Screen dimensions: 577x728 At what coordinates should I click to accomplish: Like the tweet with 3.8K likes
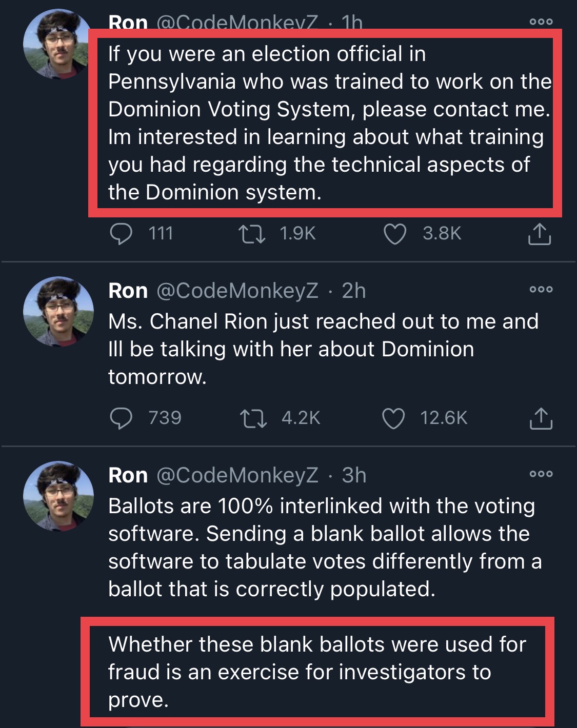tap(395, 234)
